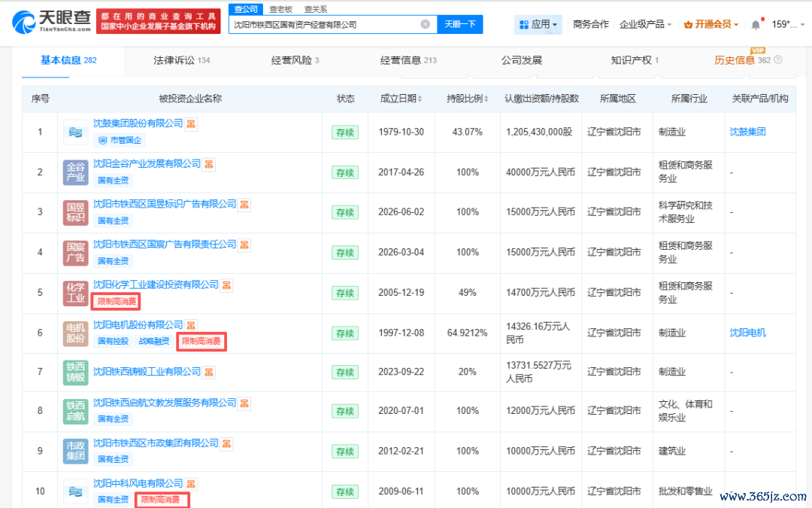Switch to the 基本信息 tab
The width and height of the screenshot is (812, 508).
(68, 60)
